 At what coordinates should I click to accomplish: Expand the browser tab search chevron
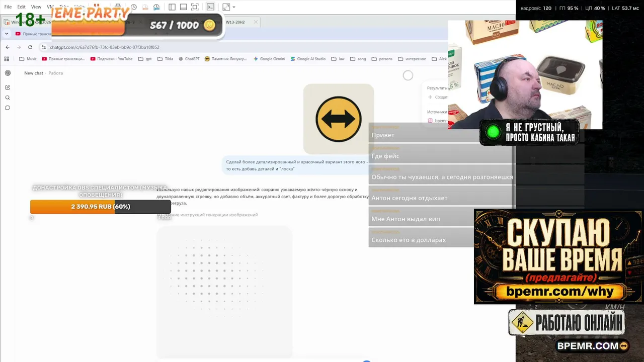(7, 34)
